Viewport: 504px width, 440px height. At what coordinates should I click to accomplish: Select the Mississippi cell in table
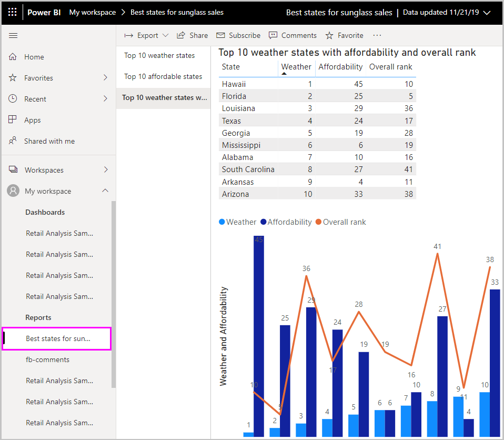pyautogui.click(x=241, y=145)
